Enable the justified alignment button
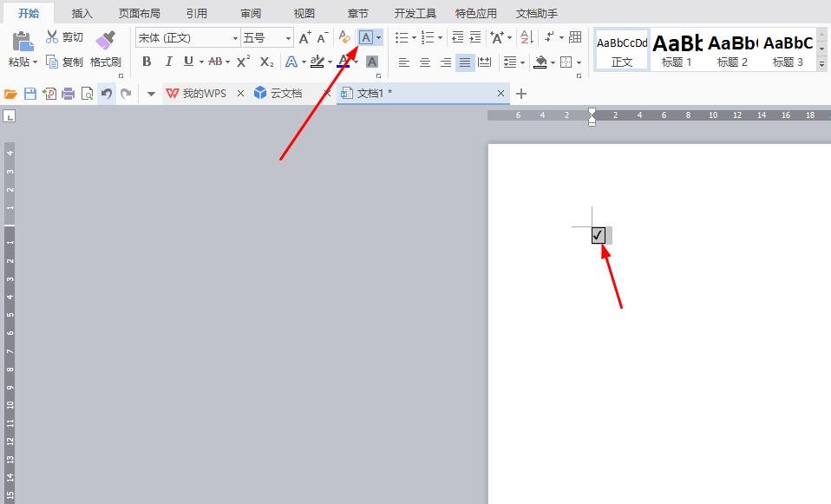The width and height of the screenshot is (831, 504). tap(465, 62)
